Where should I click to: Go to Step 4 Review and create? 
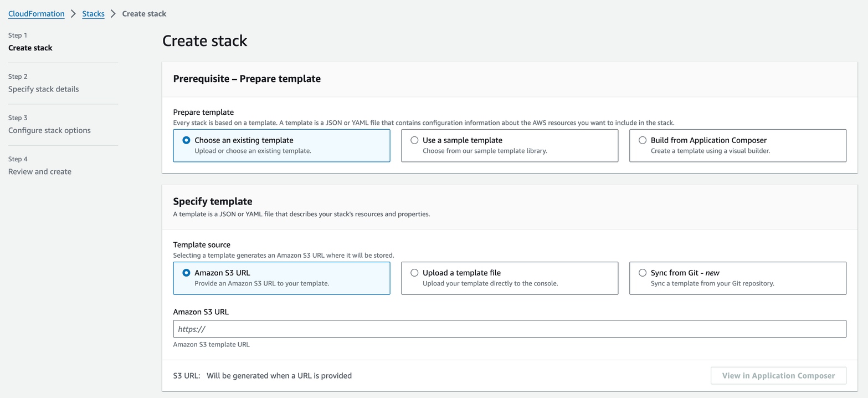coord(40,172)
